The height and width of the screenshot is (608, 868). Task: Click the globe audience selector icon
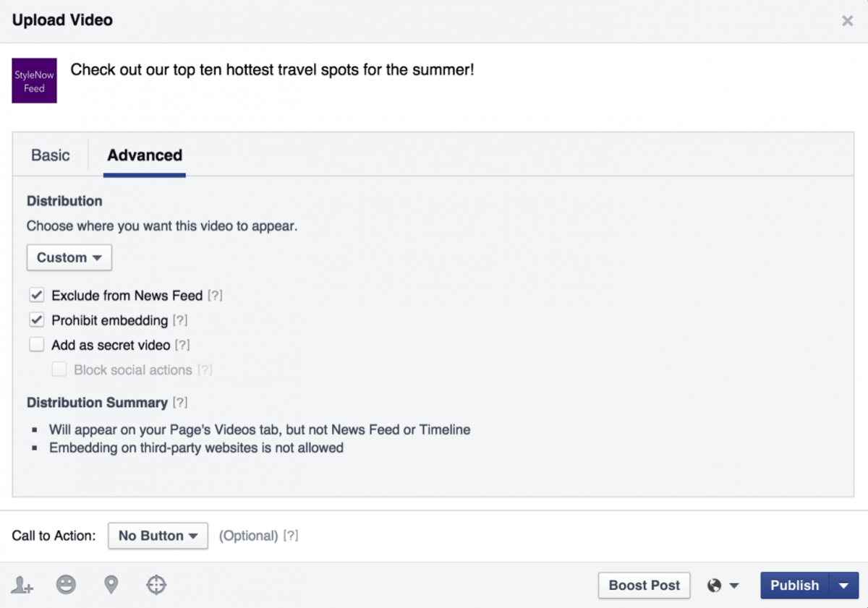(716, 586)
